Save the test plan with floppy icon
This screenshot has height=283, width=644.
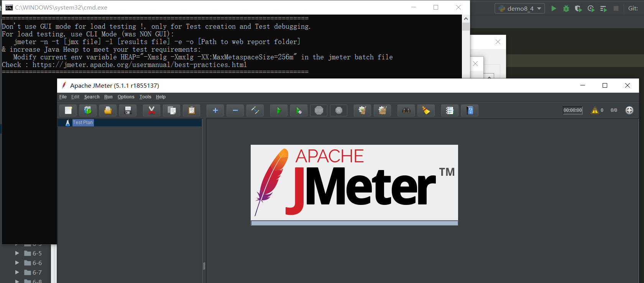coord(128,110)
